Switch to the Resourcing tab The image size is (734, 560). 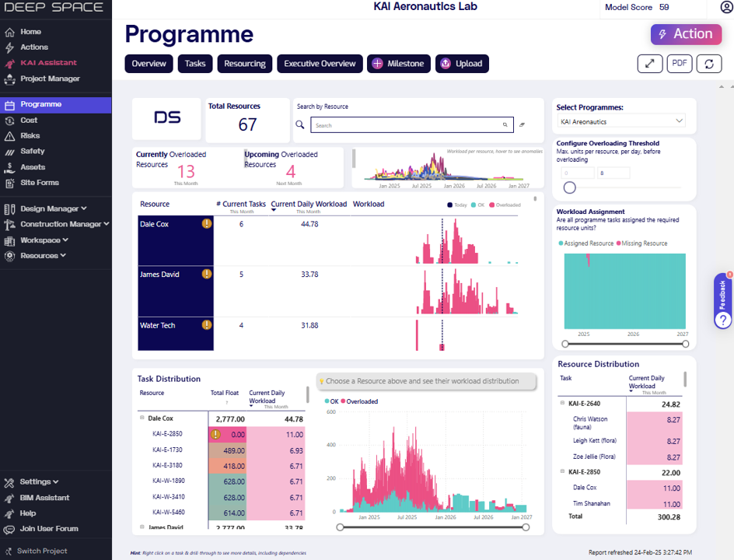(245, 64)
